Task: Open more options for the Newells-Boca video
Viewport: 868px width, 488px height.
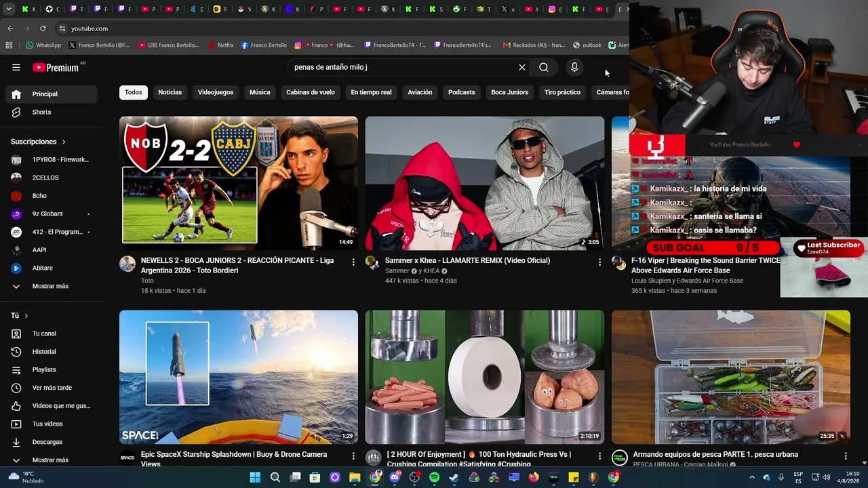Action: tap(353, 262)
